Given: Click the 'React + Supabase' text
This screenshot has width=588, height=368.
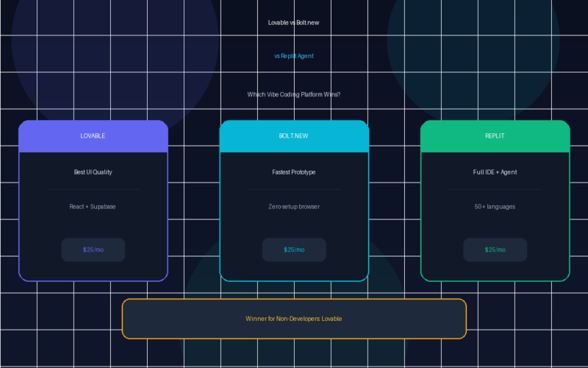Looking at the screenshot, I should coord(93,207).
